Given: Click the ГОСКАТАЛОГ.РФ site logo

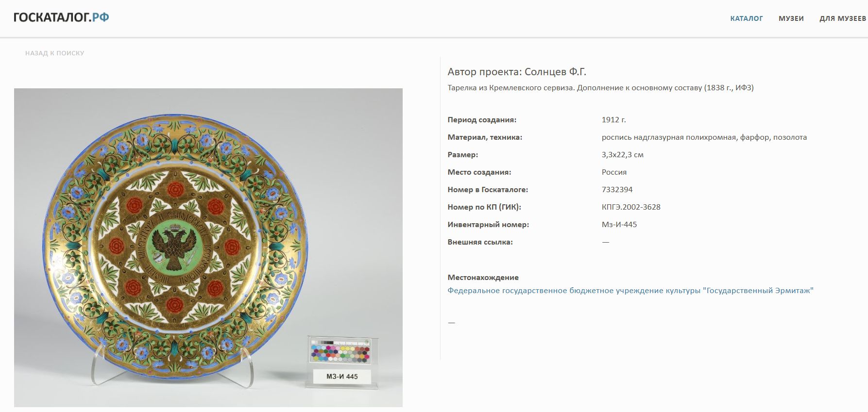Looking at the screenshot, I should (61, 17).
